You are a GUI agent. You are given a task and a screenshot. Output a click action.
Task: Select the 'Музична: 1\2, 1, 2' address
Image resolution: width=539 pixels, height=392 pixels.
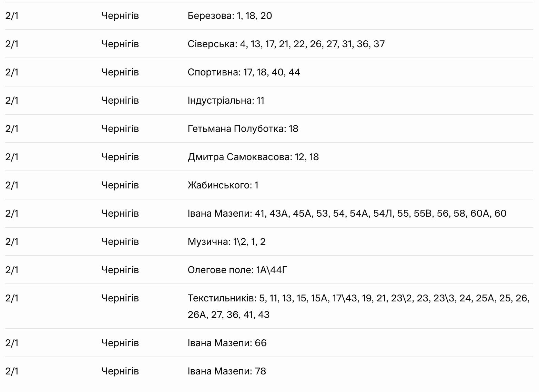tap(226, 242)
